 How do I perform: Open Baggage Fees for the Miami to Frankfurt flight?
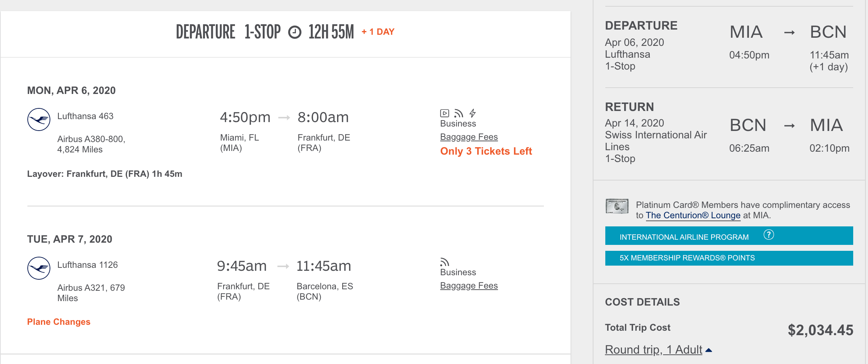[469, 137]
